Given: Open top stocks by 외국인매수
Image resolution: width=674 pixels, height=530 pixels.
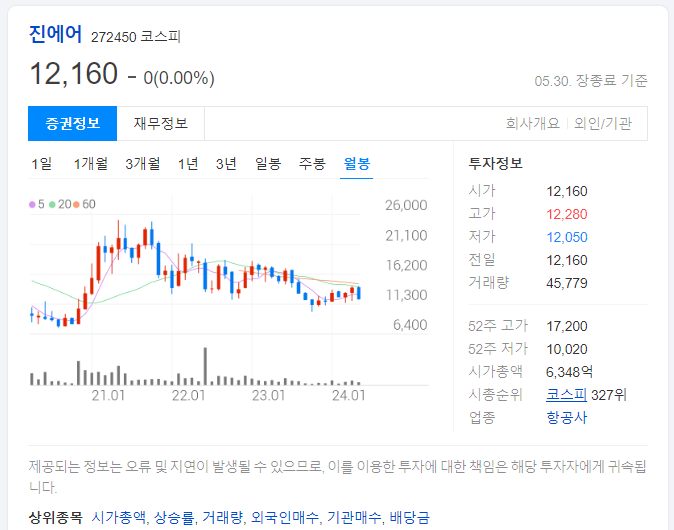Looking at the screenshot, I should (285, 517).
